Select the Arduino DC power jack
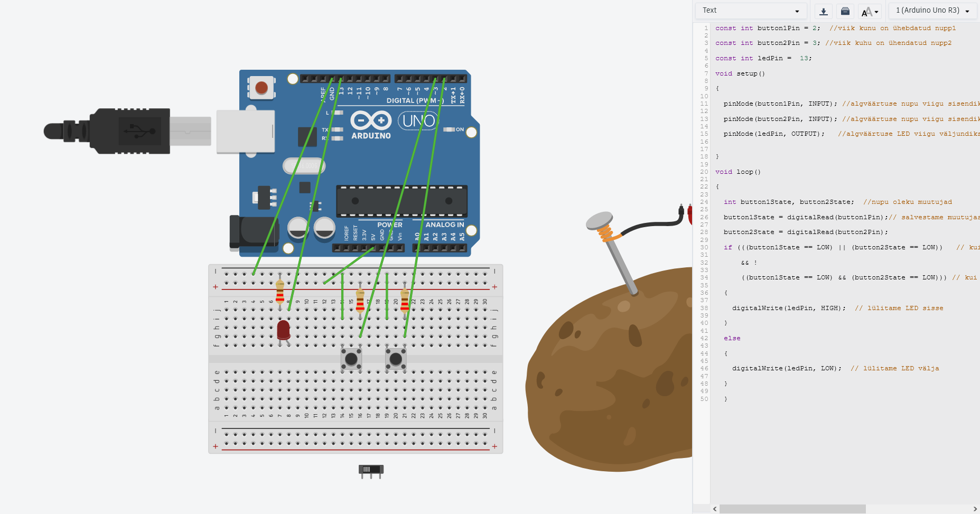This screenshot has height=514, width=980. pos(253,231)
